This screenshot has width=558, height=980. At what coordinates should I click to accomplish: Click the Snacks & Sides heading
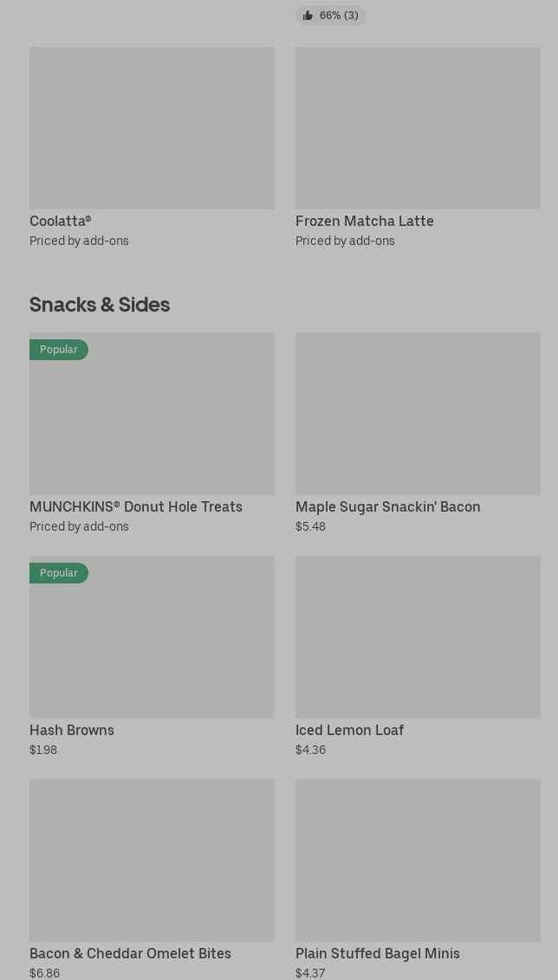tap(100, 305)
